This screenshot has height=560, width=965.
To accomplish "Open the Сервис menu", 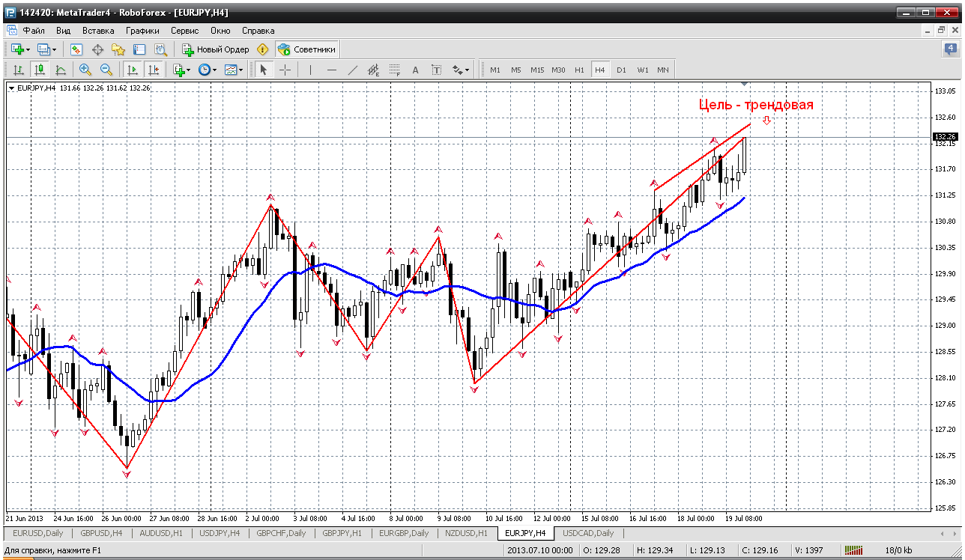I will tap(184, 31).
